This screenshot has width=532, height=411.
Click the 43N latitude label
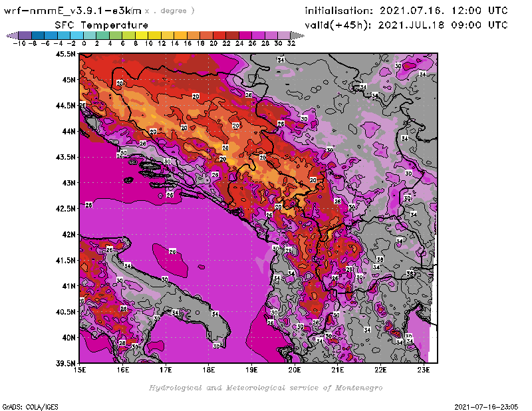tap(68, 183)
